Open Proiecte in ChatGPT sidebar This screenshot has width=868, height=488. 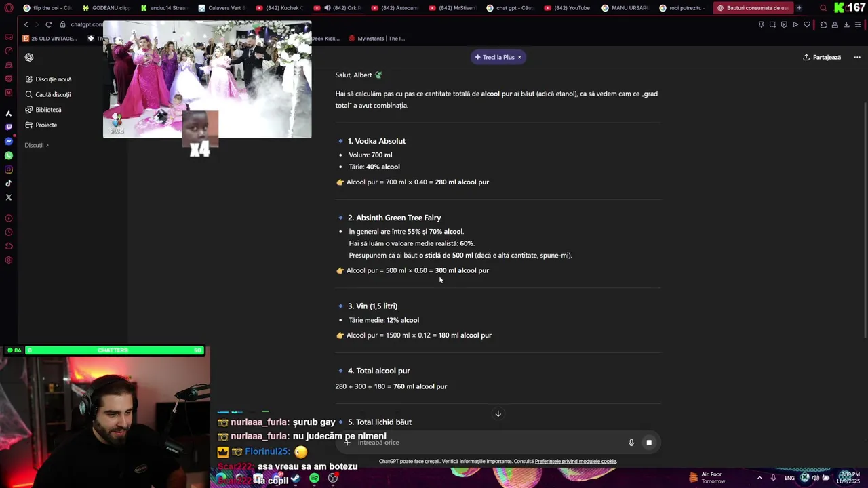41,125
